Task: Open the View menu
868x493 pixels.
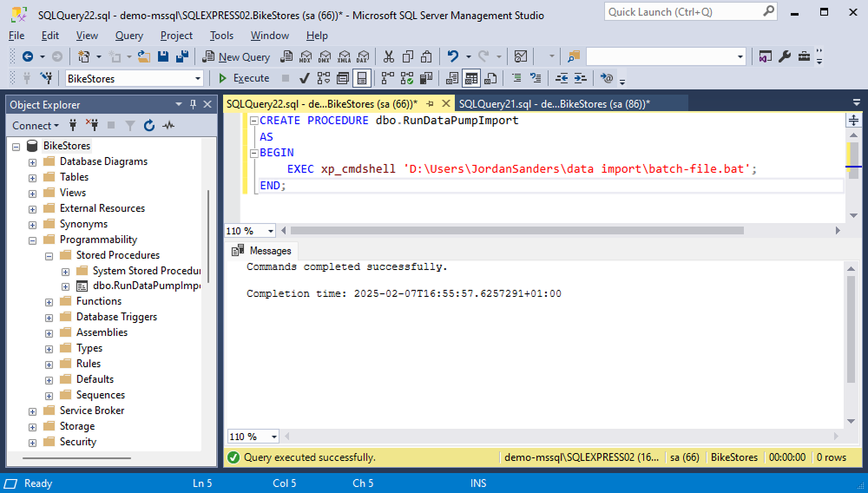Action: tap(87, 36)
